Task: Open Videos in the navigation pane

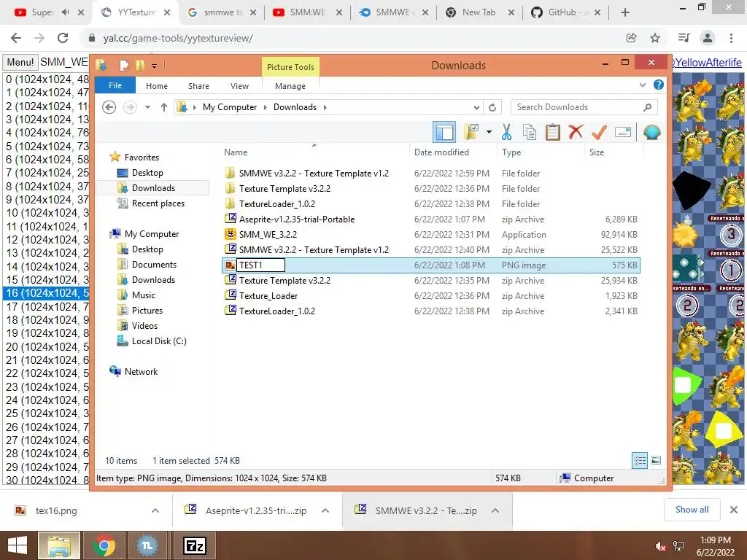Action: (x=144, y=326)
